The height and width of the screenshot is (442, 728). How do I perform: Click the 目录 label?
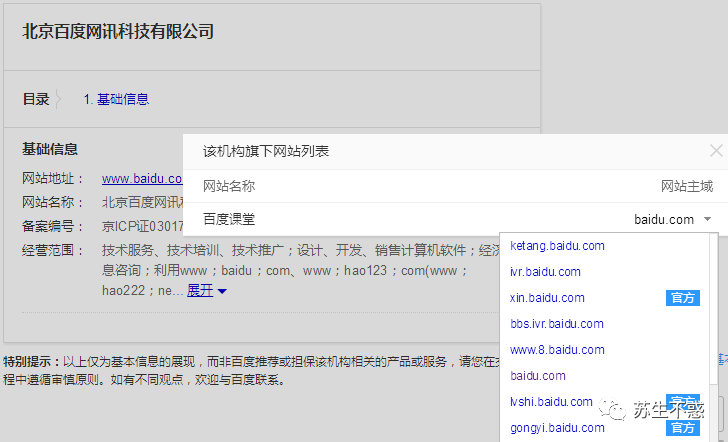tap(36, 99)
